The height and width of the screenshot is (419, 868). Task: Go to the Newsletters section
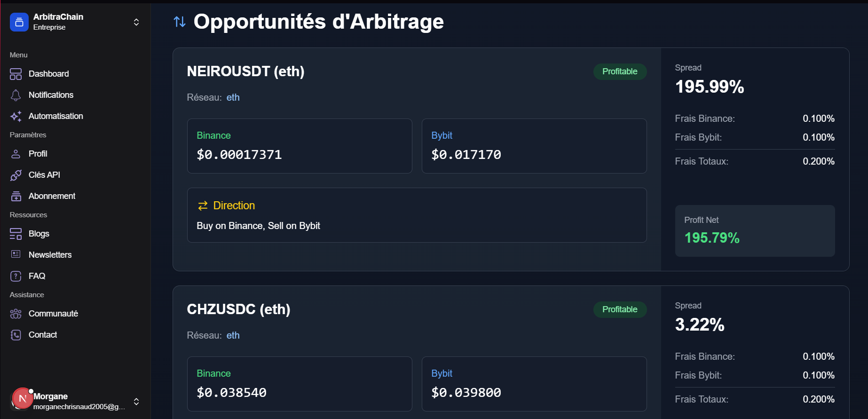click(50, 254)
